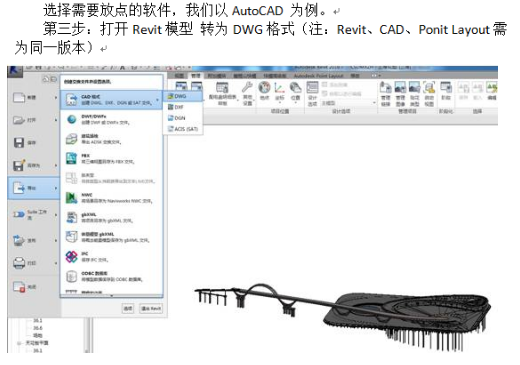Screen dimensions: 520x365
Task: Switch to open documents view icon
Action: coord(53,79)
